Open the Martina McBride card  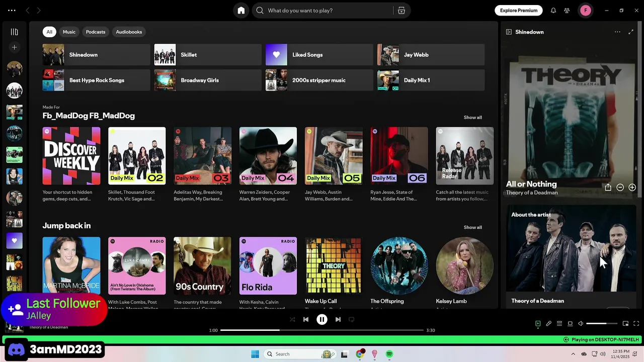71,266
